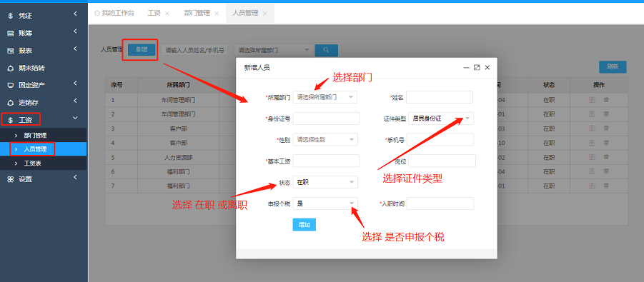
Task: Click the 设置 settings icon in sidebar
Action: point(10,179)
